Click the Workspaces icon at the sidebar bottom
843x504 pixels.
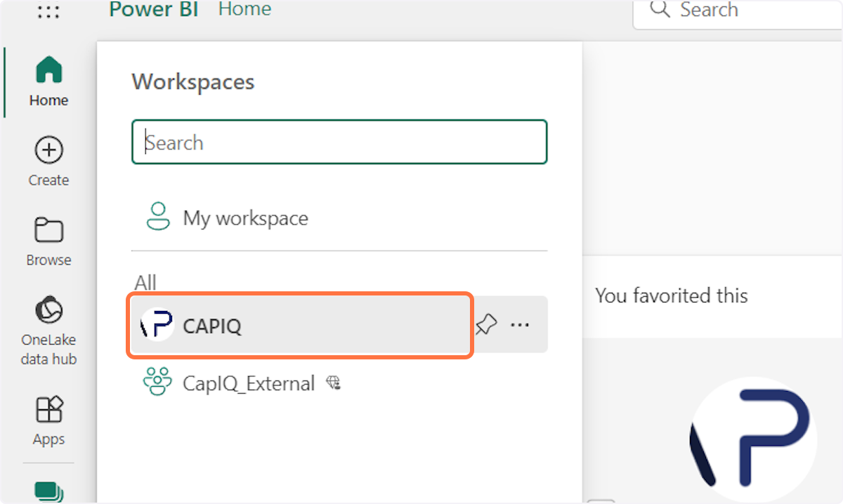(48, 491)
